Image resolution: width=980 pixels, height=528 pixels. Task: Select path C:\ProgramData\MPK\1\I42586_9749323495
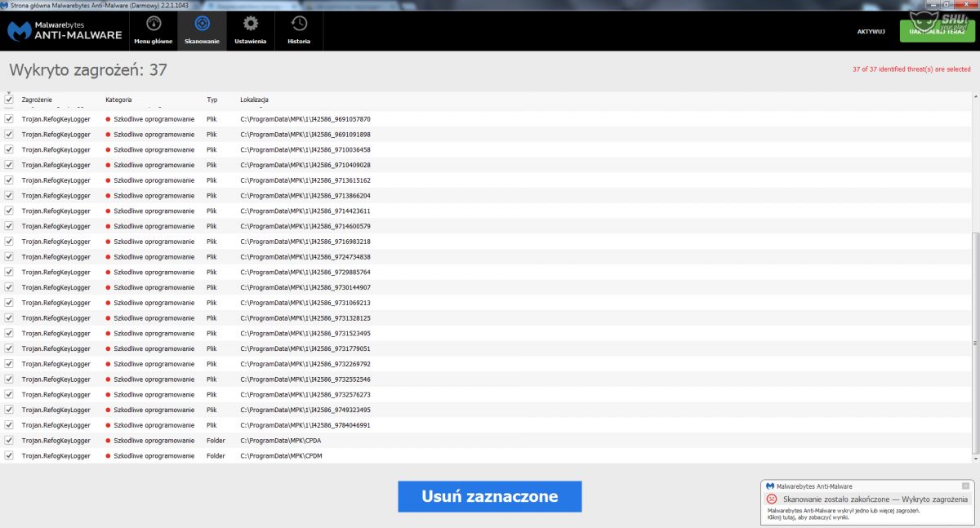[305, 410]
